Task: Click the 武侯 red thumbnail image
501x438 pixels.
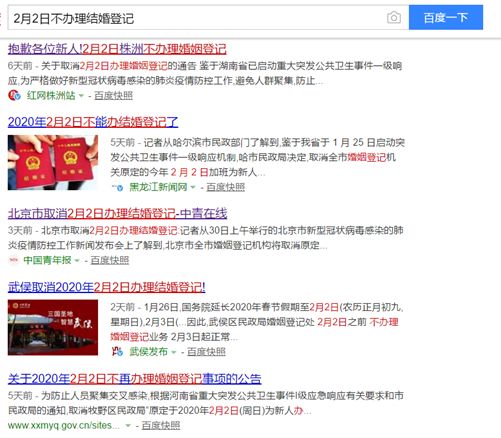Action: point(53,327)
